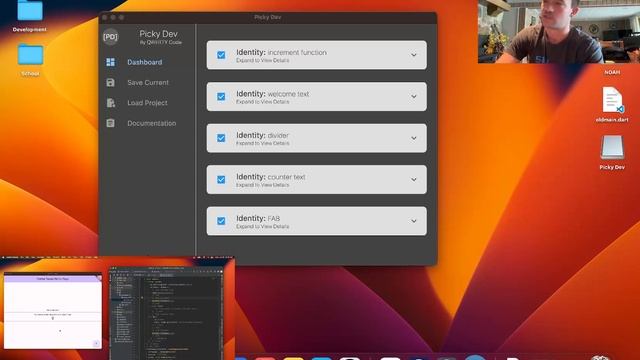Click the webcam video overlay

tap(559, 31)
